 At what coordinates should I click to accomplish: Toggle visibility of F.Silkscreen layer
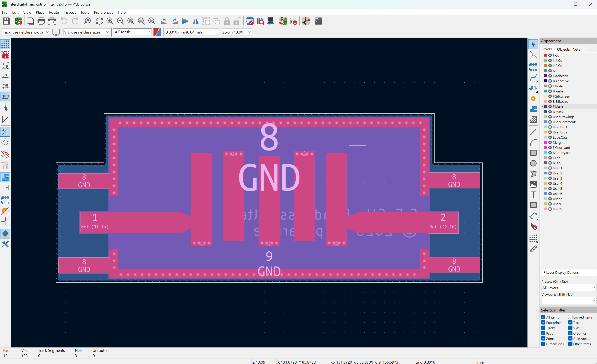(x=550, y=96)
